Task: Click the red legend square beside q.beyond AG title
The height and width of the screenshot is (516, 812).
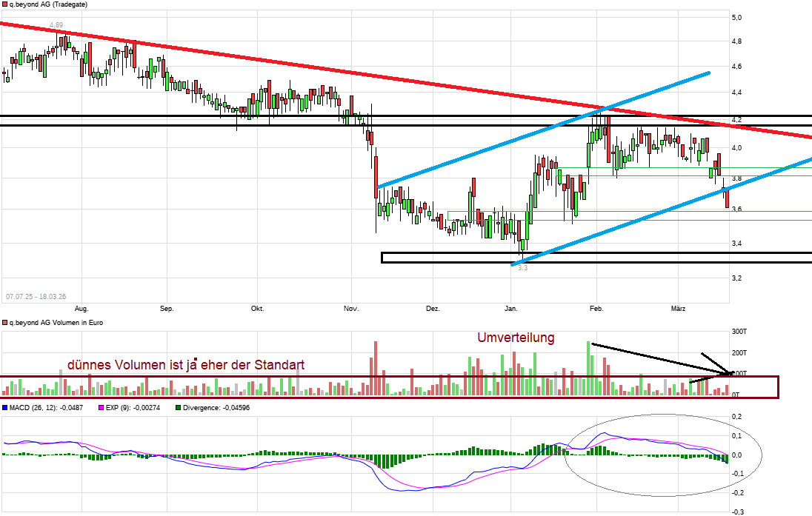Action: click(4, 4)
